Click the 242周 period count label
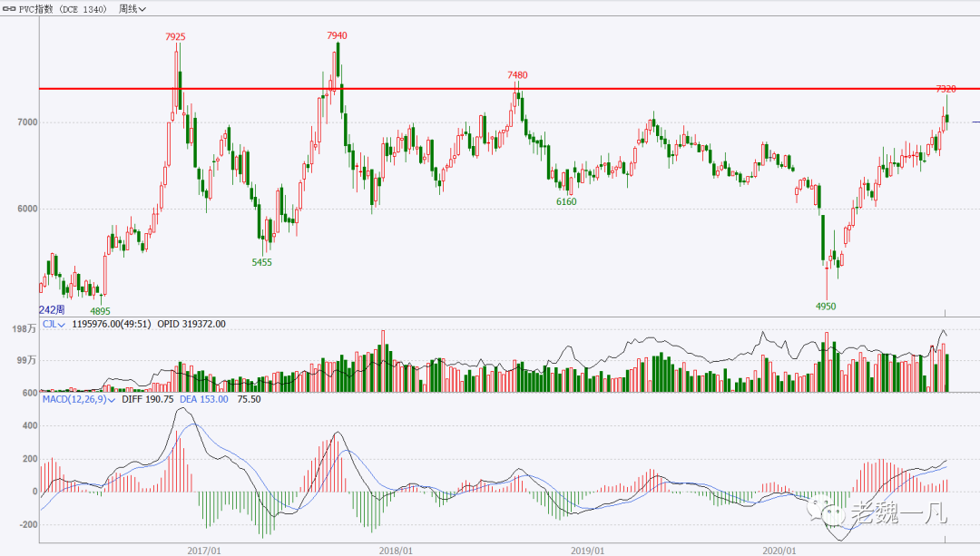The image size is (980, 556). [52, 310]
